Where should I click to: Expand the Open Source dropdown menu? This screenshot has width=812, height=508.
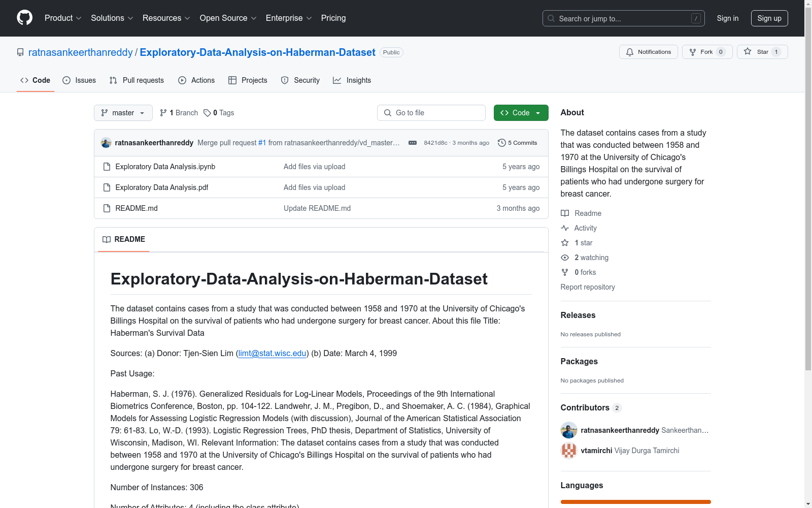pos(228,18)
